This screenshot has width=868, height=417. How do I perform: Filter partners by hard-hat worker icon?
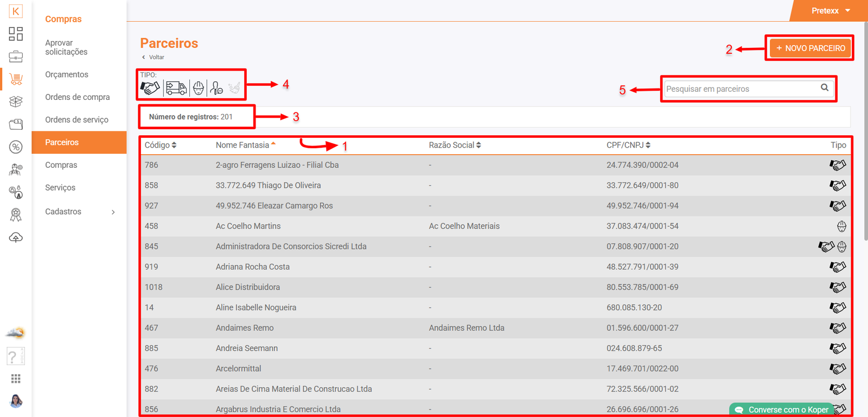coord(199,88)
